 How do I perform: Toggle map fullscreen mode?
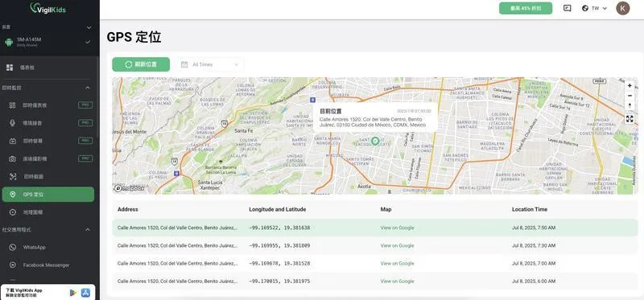pos(630,119)
